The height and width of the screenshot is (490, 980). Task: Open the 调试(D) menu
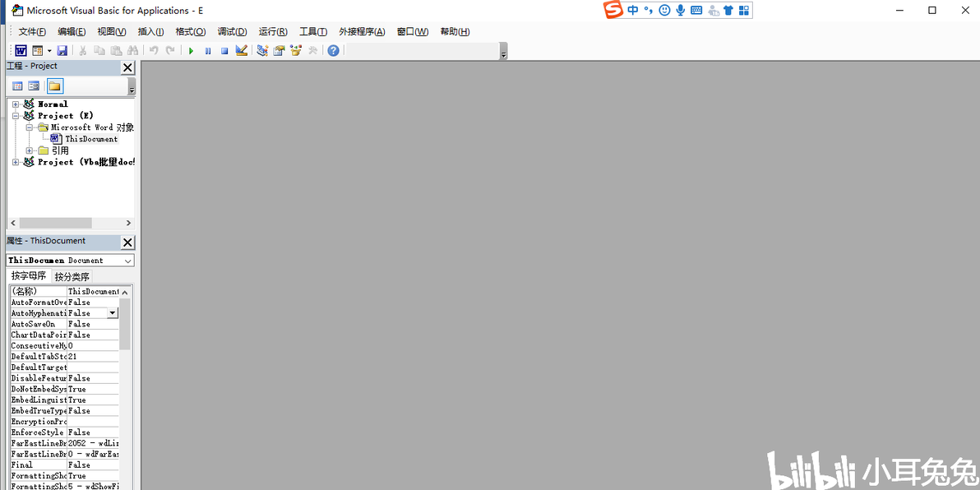click(x=232, y=32)
